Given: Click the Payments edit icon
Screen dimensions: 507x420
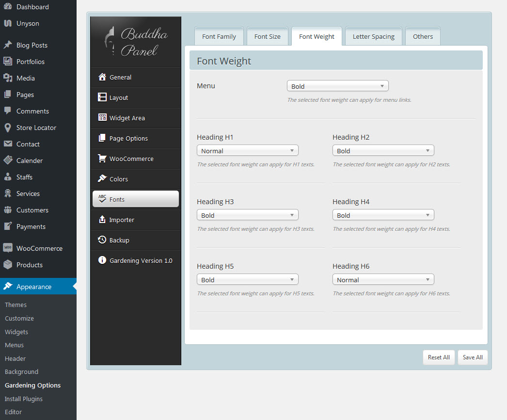Looking at the screenshot, I should pyautogui.click(x=8, y=226).
